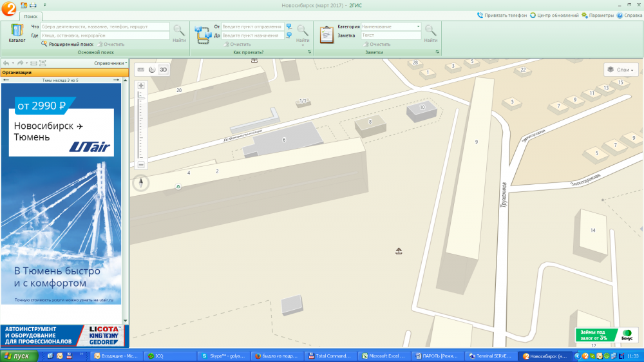The height and width of the screenshot is (362, 644).
Task: Click the route planner icon
Action: pos(203,35)
